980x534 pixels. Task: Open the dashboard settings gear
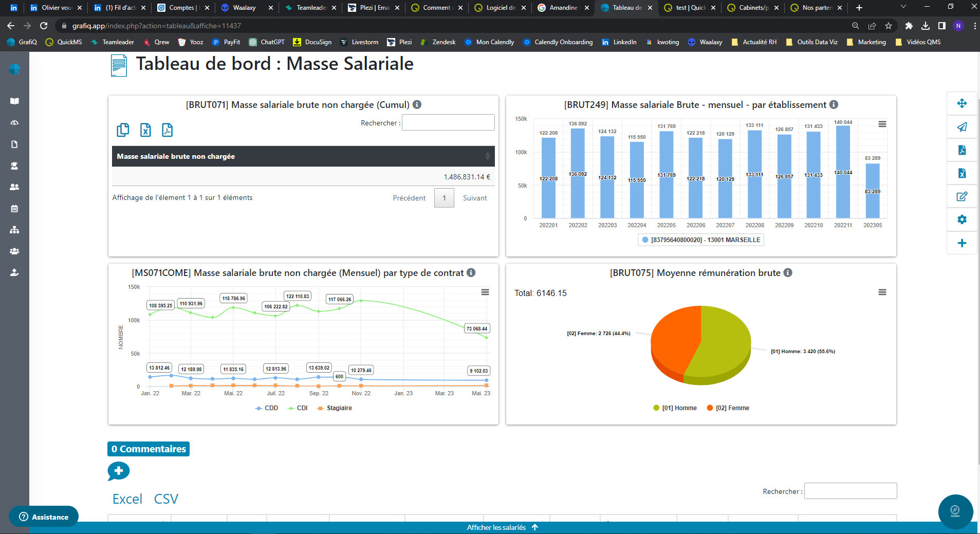point(961,219)
